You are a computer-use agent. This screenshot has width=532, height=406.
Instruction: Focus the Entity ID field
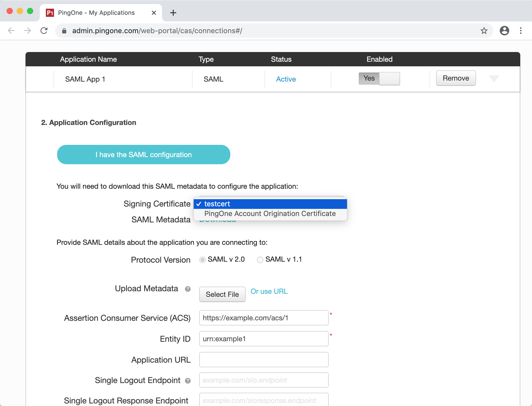pos(264,339)
